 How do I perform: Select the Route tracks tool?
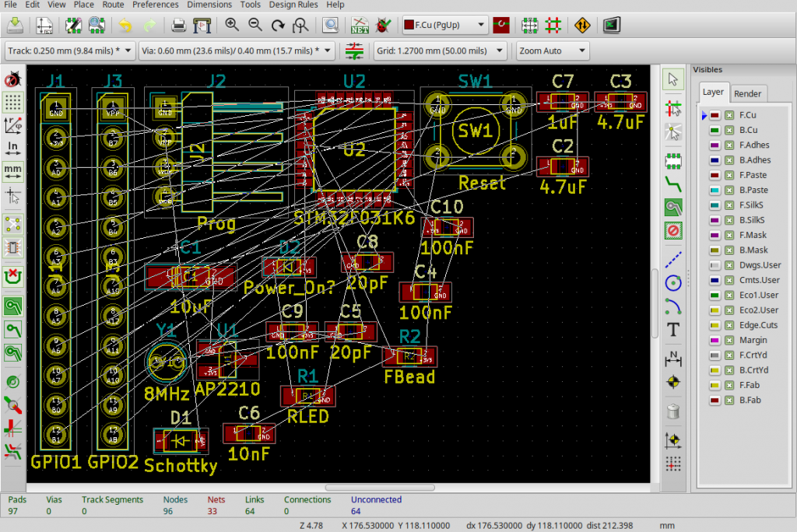click(x=673, y=184)
